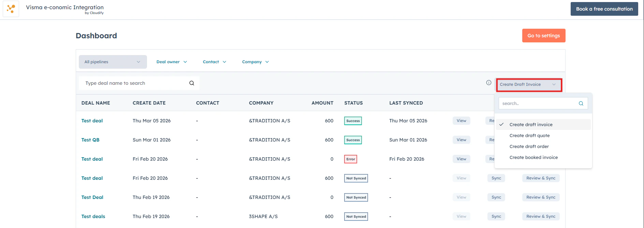Viewport: 644px width, 228px height.
Task: Click Not Synced badge in 3SHAPE row
Action: 356,216
